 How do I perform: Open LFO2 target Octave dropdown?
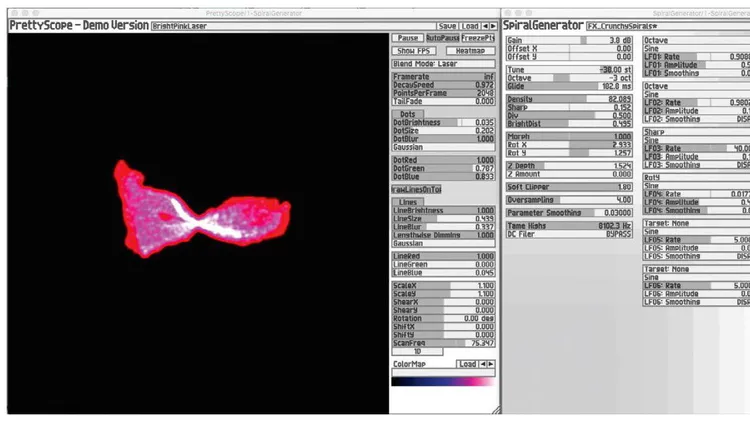696,87
